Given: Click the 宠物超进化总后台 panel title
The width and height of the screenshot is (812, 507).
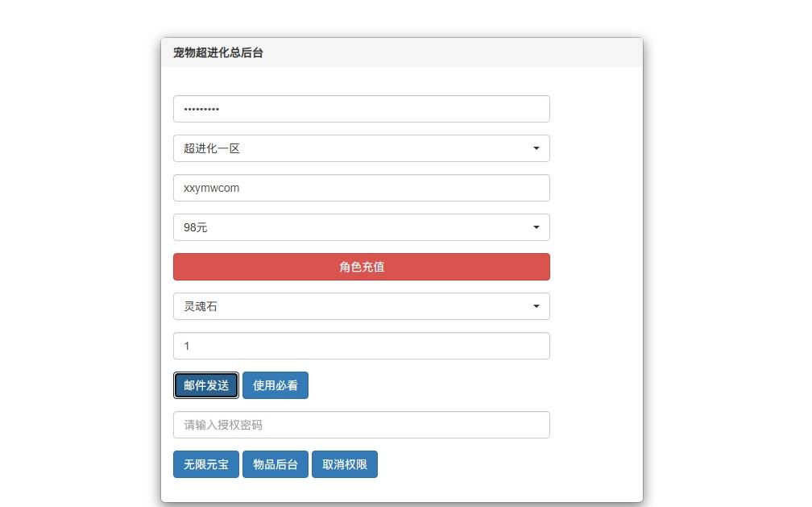Looking at the screenshot, I should pos(218,53).
